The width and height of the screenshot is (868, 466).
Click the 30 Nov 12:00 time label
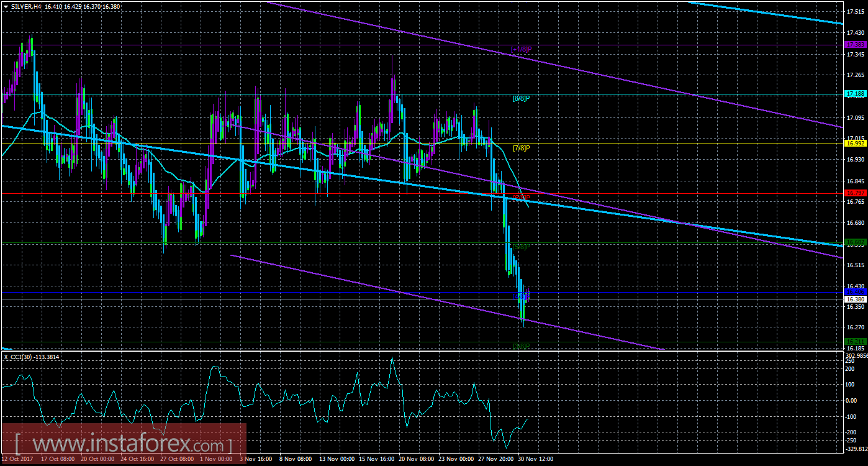point(535,459)
